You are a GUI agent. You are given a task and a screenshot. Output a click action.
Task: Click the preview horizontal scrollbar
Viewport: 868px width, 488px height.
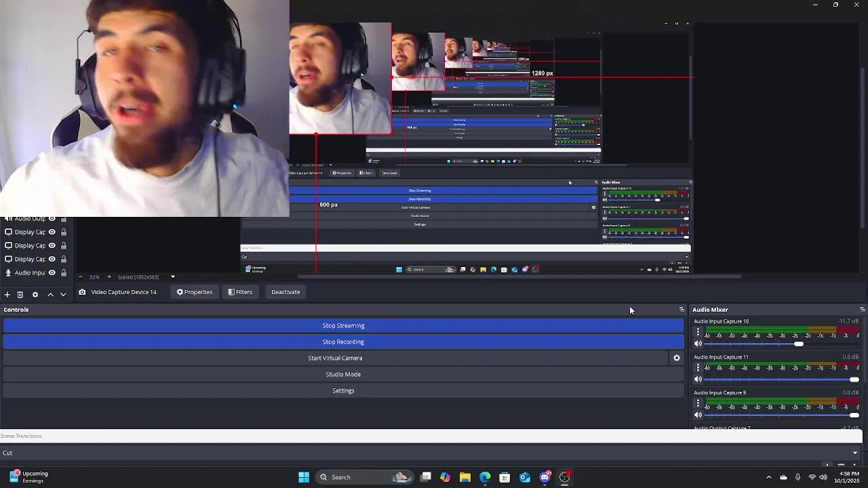pyautogui.click(x=519, y=277)
